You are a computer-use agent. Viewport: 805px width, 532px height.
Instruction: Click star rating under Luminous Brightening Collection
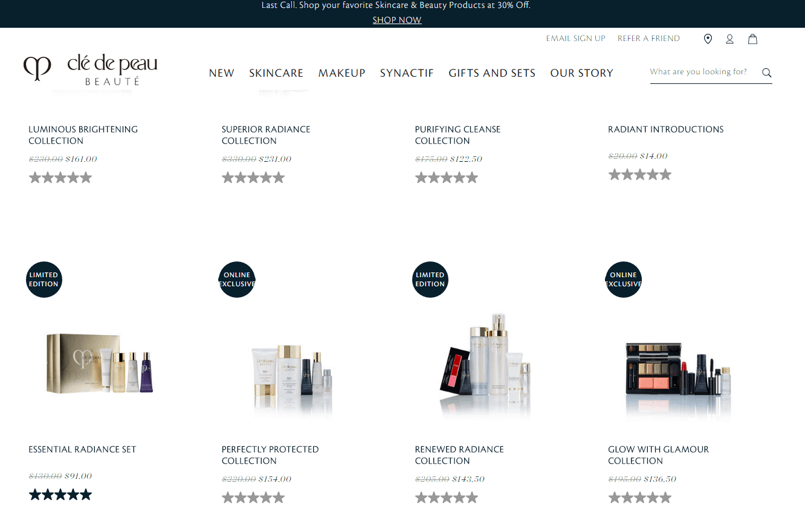tap(60, 178)
